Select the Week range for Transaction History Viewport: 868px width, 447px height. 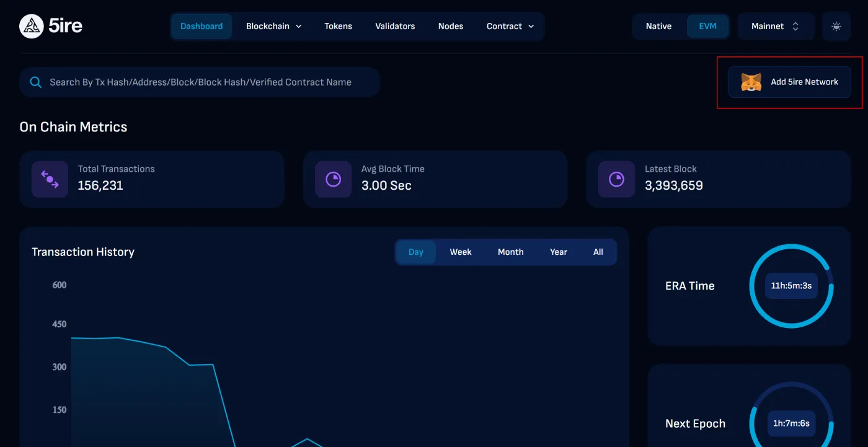[x=461, y=252]
